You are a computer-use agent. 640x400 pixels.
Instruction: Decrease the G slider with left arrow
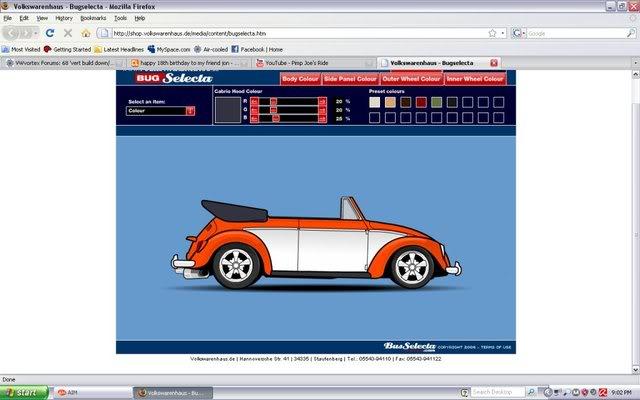click(254, 110)
